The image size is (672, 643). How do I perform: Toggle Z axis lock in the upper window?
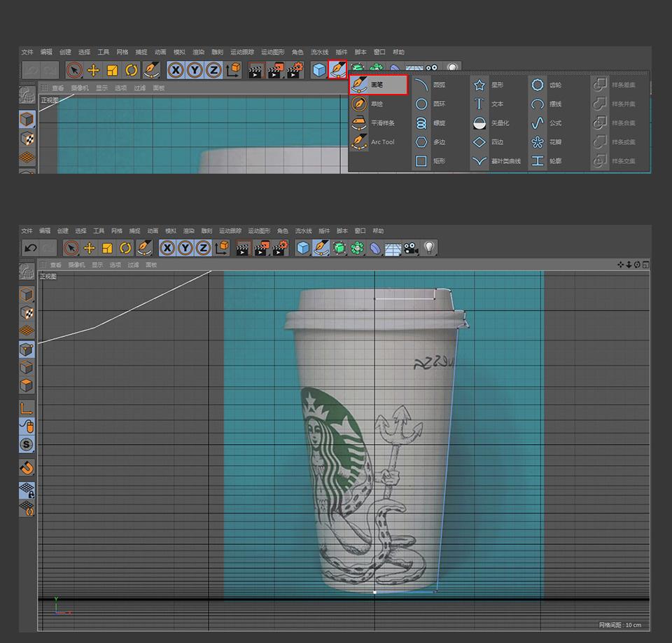point(213,70)
